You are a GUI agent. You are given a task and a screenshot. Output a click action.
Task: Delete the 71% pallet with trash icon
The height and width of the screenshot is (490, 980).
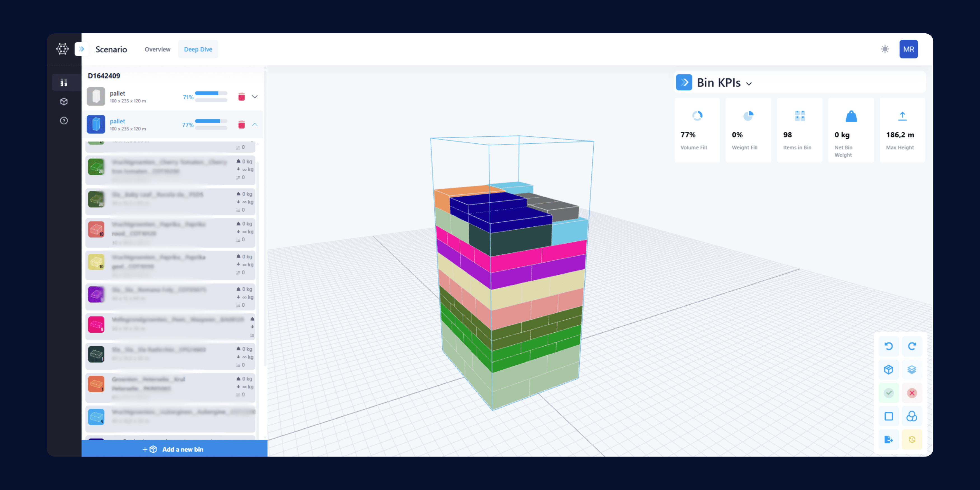point(241,97)
